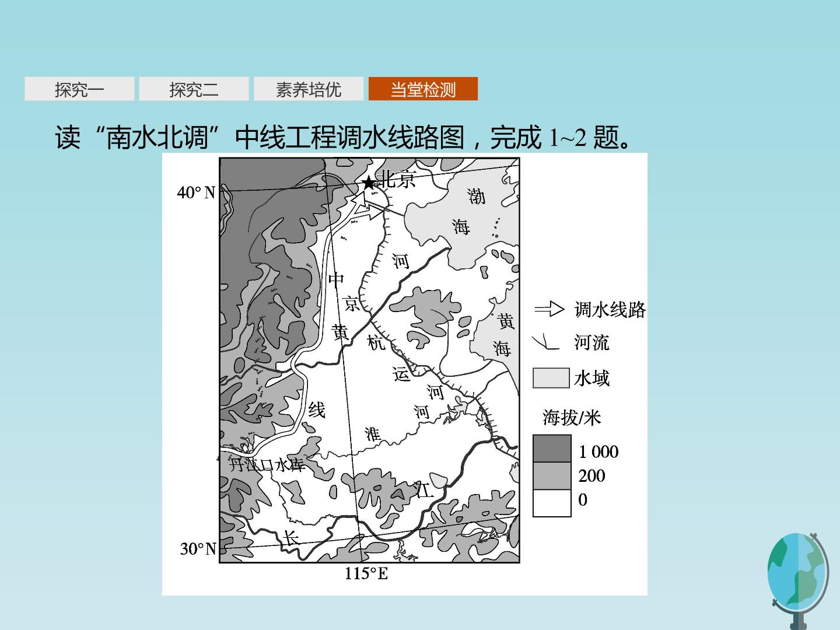Click the 200 meter elevation swatch
Image resolution: width=840 pixels, height=630 pixels.
552,476
